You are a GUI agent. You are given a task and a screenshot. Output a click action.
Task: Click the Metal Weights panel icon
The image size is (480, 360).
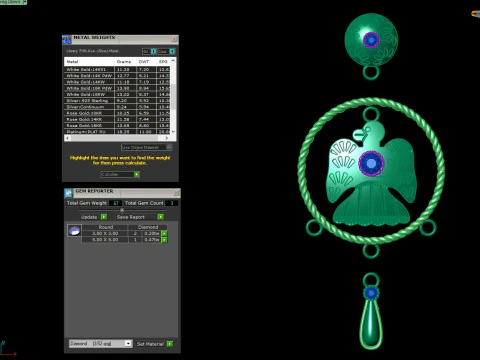pyautogui.click(x=67, y=39)
